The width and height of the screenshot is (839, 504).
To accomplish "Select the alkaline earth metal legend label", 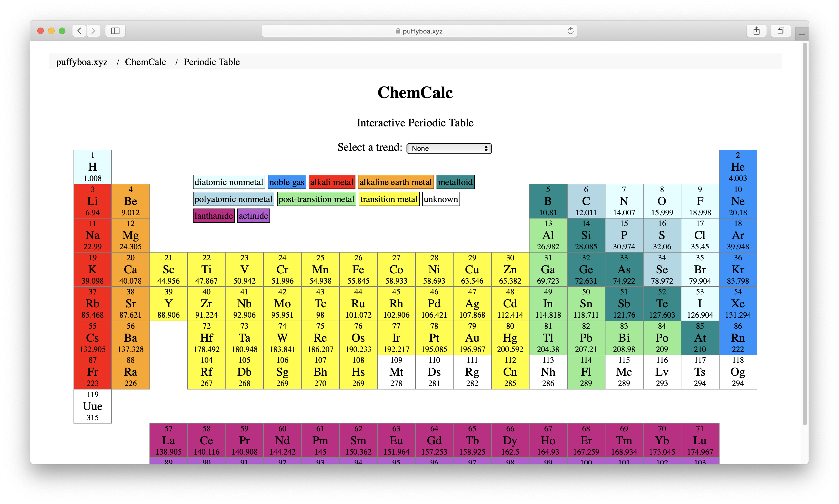I will pyautogui.click(x=395, y=182).
